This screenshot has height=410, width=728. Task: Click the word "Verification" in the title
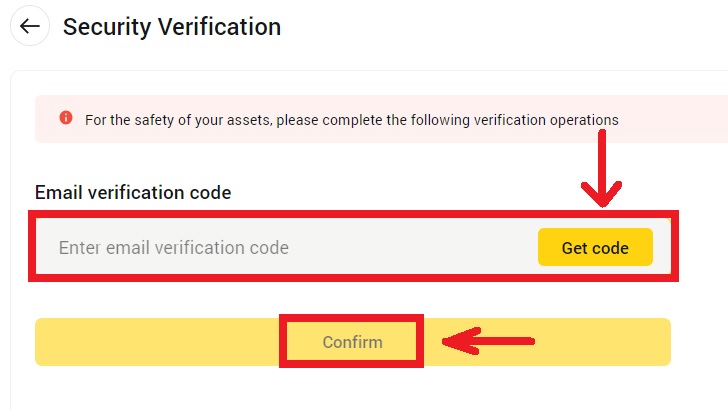220,27
